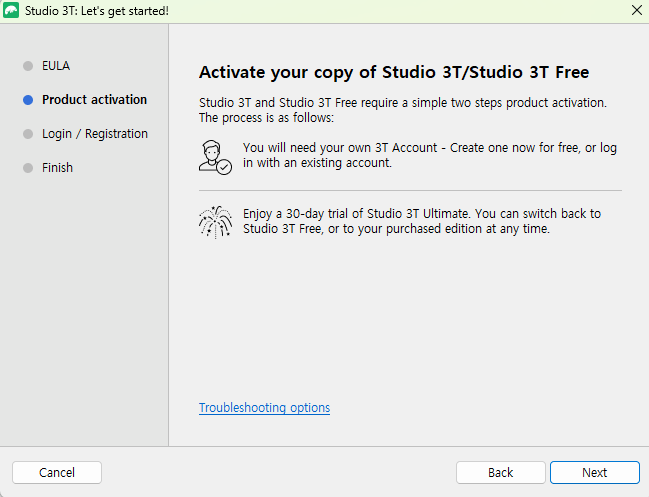Open the Troubleshooting options link
Viewport: 649px width, 497px height.
[264, 408]
